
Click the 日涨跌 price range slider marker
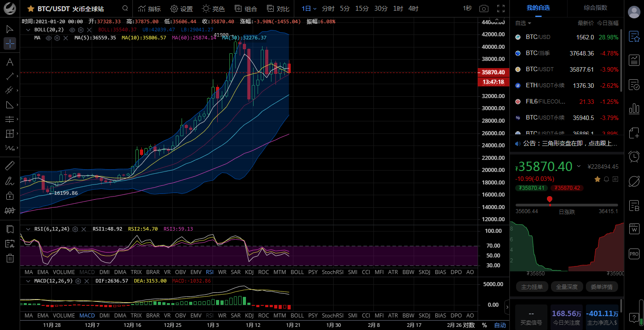click(x=550, y=200)
